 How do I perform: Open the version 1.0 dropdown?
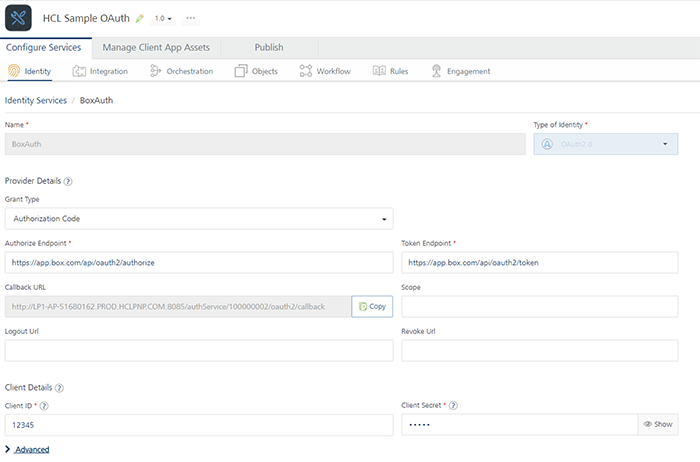coord(164,19)
